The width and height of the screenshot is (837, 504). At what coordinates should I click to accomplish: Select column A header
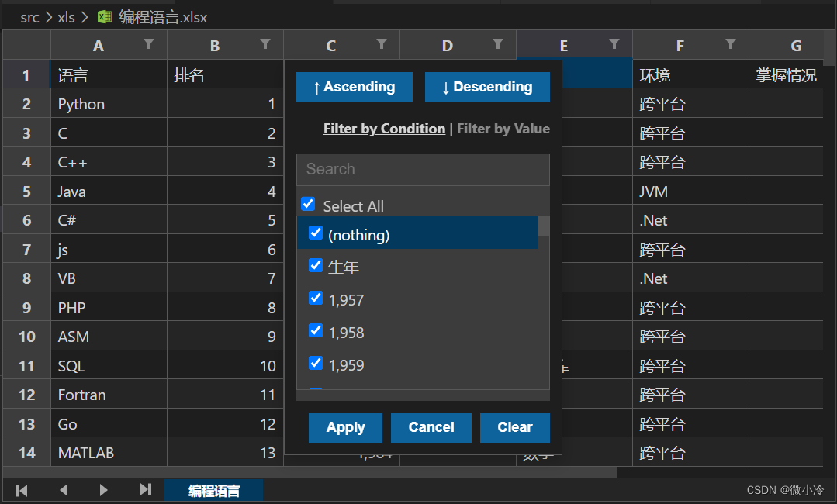tap(109, 45)
